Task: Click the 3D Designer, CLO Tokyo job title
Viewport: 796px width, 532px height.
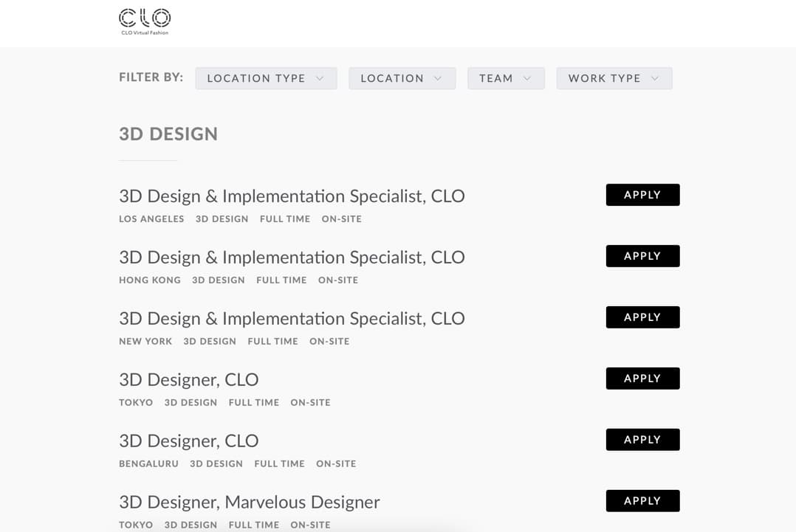Action: 188,379
